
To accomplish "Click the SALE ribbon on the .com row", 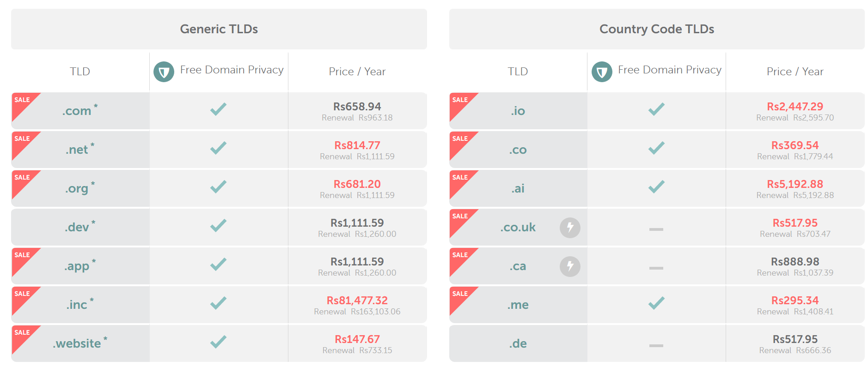I will click(22, 102).
